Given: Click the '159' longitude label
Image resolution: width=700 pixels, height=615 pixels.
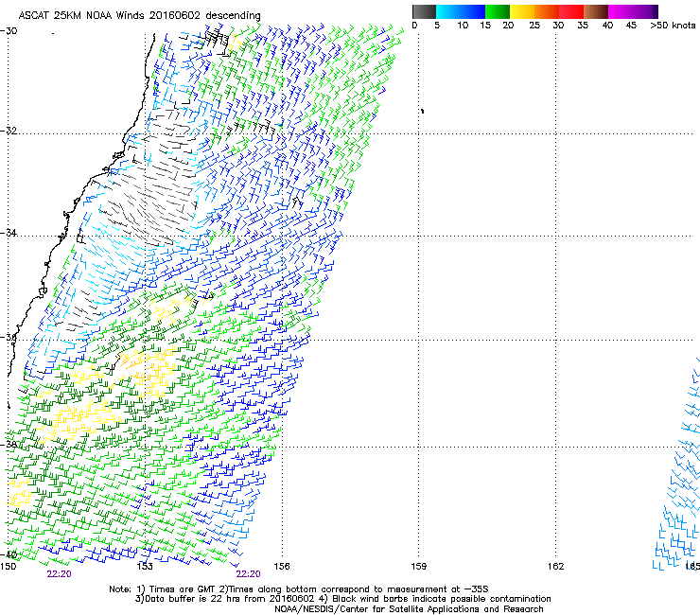Looking at the screenshot, I should [x=418, y=567].
